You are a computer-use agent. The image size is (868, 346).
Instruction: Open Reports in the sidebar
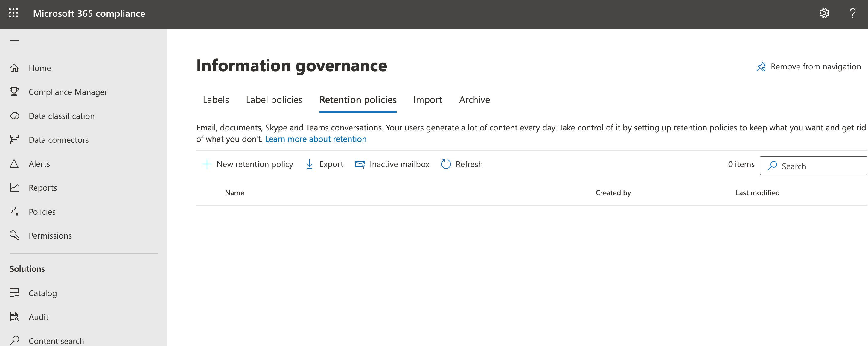tap(42, 187)
